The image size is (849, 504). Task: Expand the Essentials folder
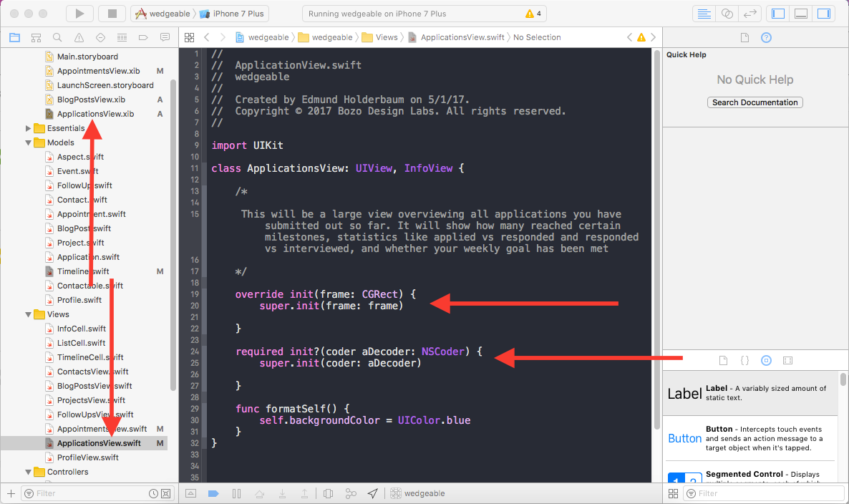pos(27,127)
